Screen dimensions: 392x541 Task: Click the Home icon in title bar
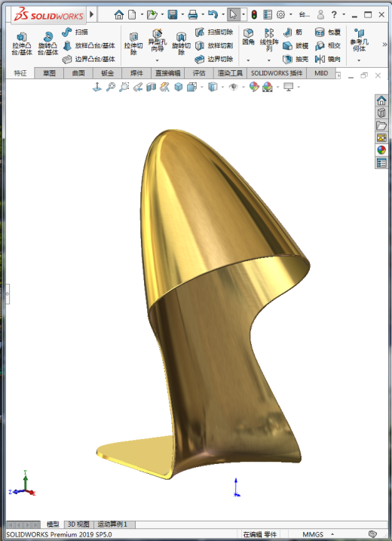point(119,14)
